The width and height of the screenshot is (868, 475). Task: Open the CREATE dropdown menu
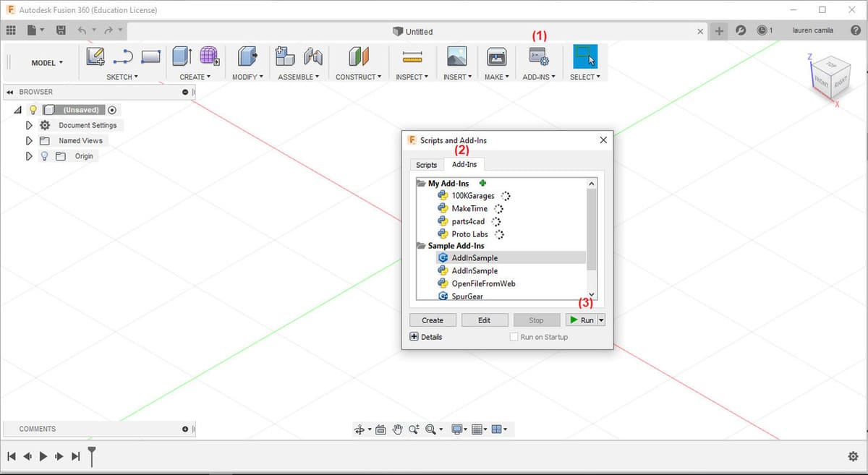[x=195, y=77]
